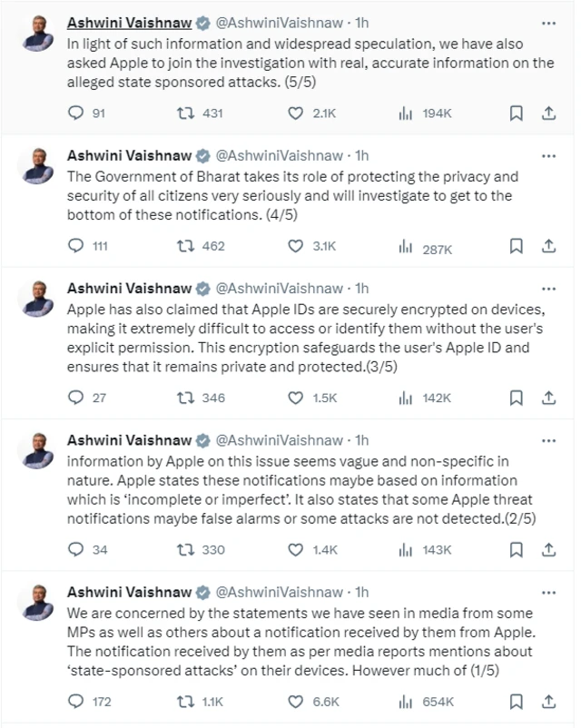
Task: Open Ashwini Vaishnaw's name link on the top tweet
Action: pyautogui.click(x=129, y=23)
